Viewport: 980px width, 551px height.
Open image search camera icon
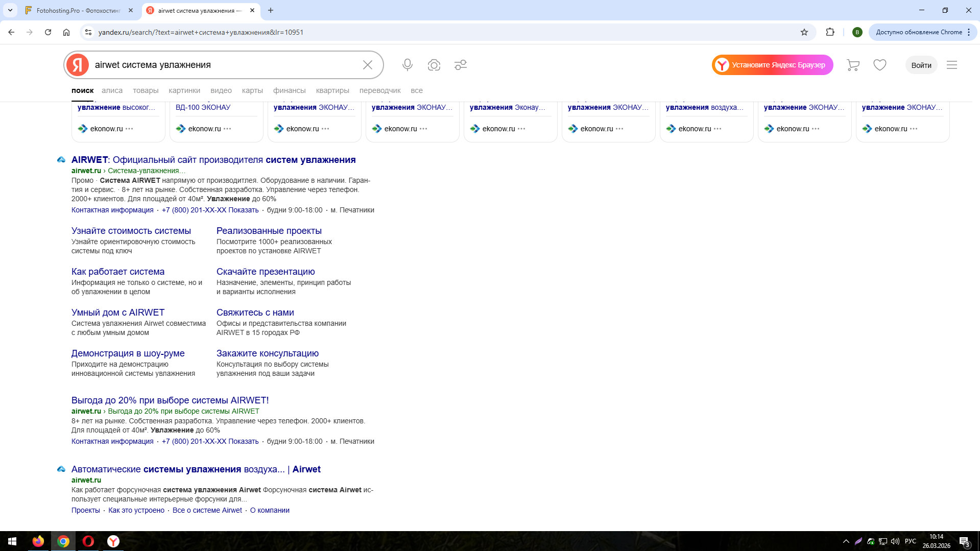[x=434, y=65]
